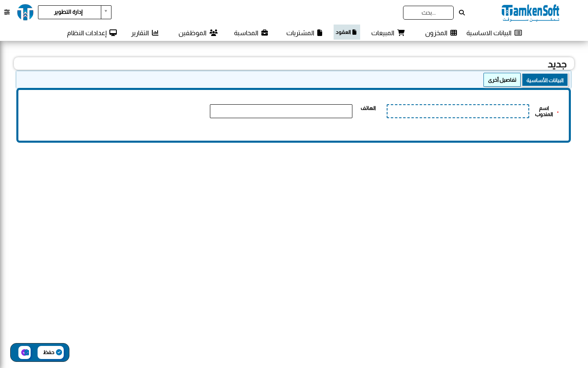588x368 pixels.
Task: Open the settings sliders icon
Action: [x=7, y=12]
